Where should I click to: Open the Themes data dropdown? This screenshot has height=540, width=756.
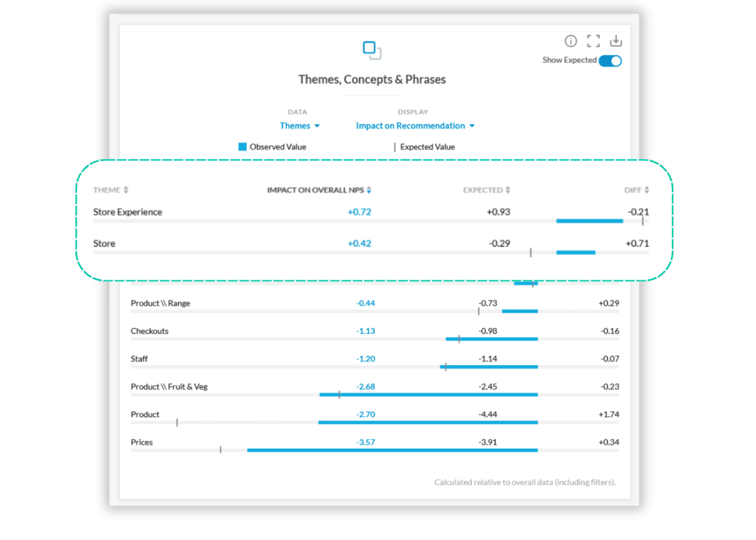click(x=299, y=126)
